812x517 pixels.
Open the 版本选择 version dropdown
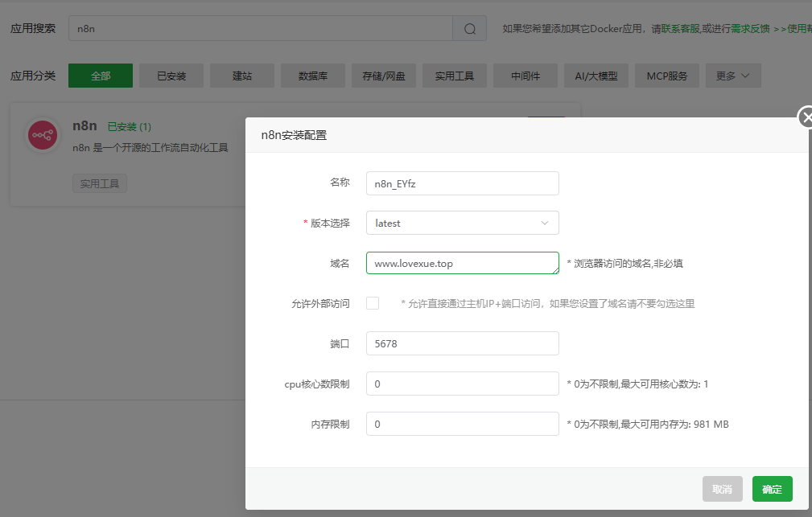click(x=462, y=223)
